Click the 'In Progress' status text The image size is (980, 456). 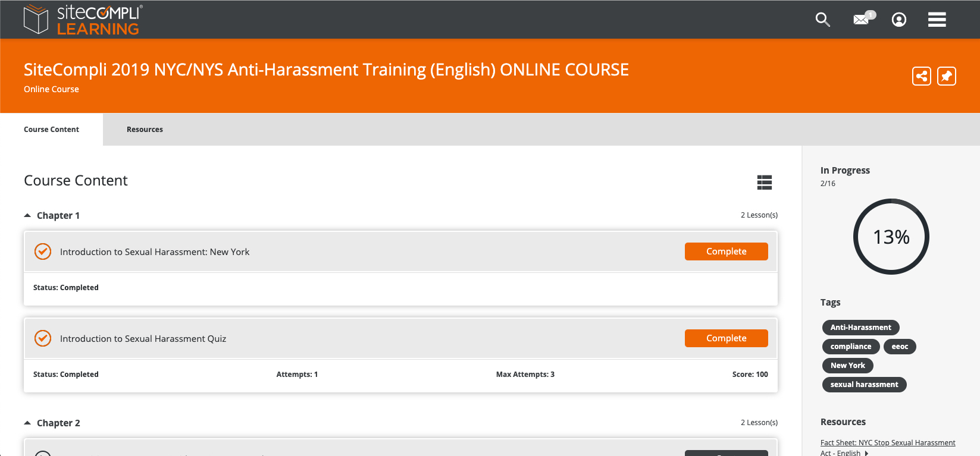click(x=845, y=171)
